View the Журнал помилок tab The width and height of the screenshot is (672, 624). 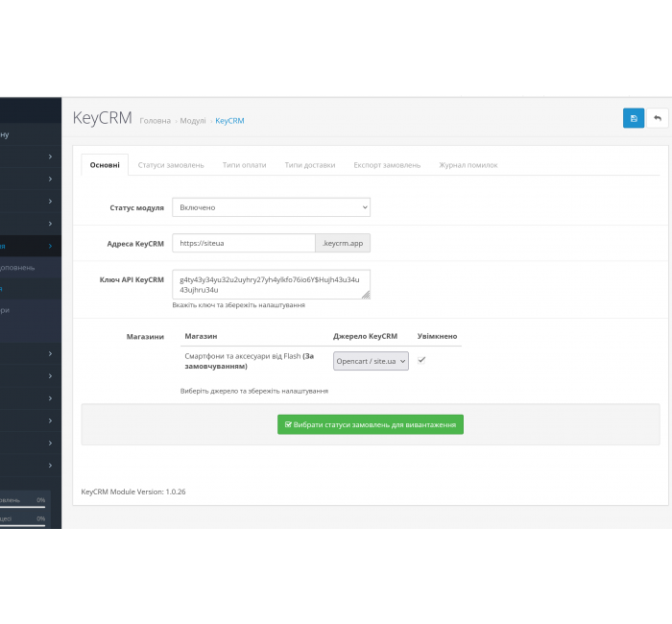(468, 165)
